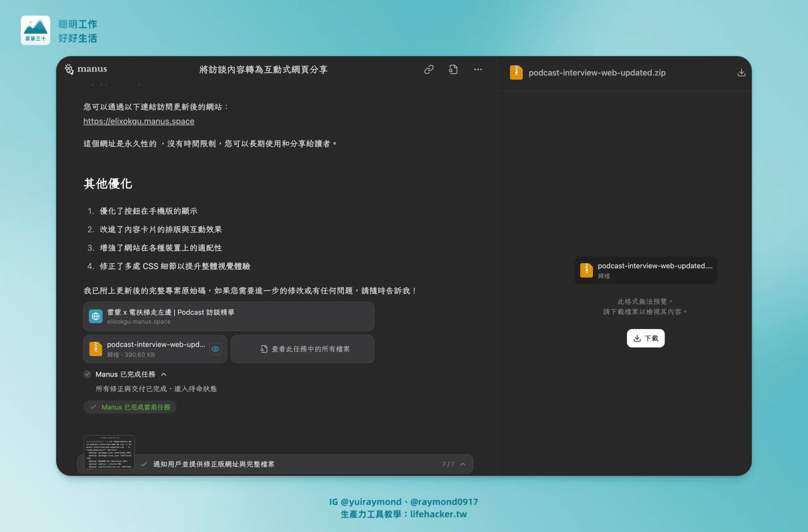Open the 雷蒙 x 電扶梯走左邊 Podcast website card
This screenshot has width=808, height=532.
[229, 316]
